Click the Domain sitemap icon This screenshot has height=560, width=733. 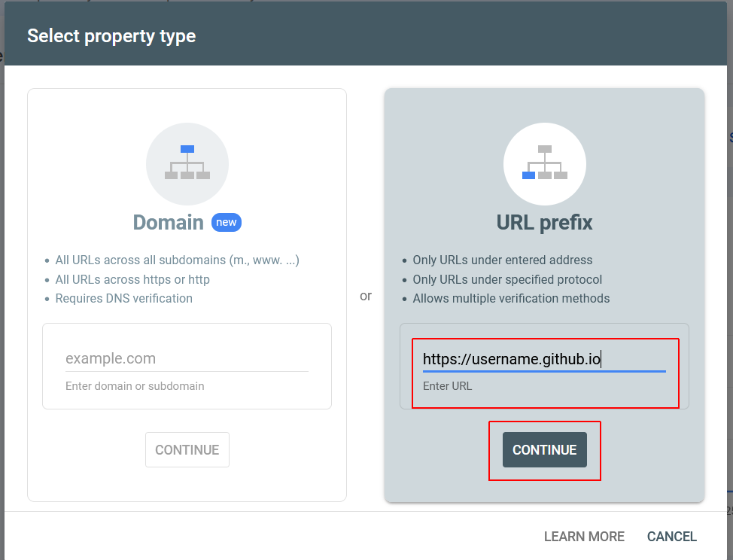tap(187, 163)
